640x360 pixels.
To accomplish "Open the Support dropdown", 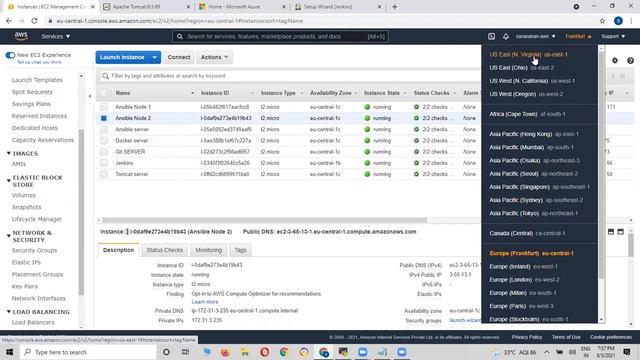I will click(x=613, y=36).
